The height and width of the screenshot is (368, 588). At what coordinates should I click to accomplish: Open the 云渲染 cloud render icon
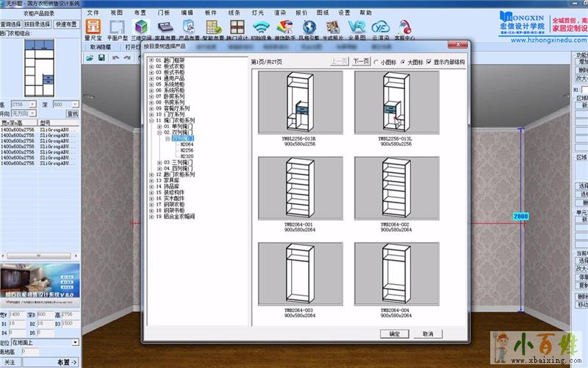pos(379,27)
